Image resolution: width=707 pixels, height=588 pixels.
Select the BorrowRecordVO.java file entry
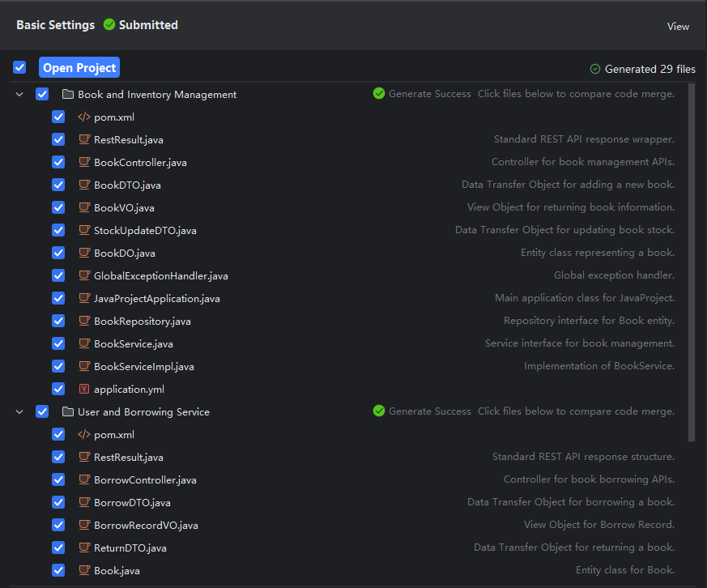point(146,526)
